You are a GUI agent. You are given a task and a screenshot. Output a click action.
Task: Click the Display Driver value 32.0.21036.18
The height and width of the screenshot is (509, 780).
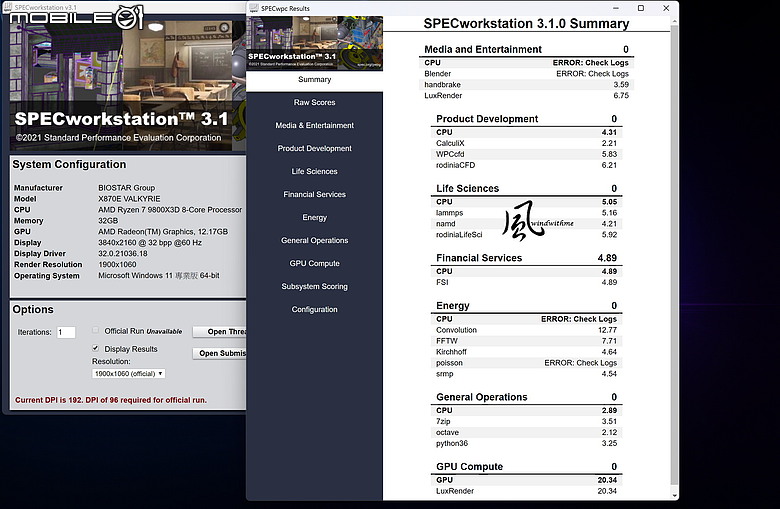click(x=122, y=254)
